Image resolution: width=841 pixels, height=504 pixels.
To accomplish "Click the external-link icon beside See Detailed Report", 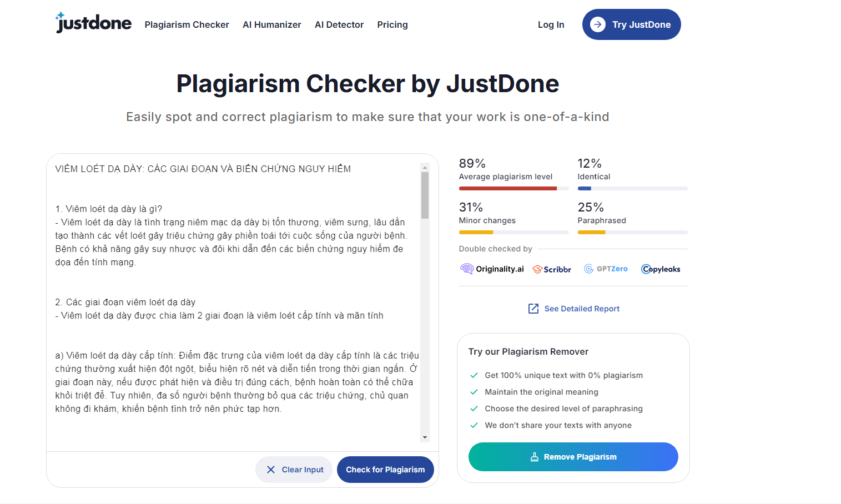I will coord(533,309).
